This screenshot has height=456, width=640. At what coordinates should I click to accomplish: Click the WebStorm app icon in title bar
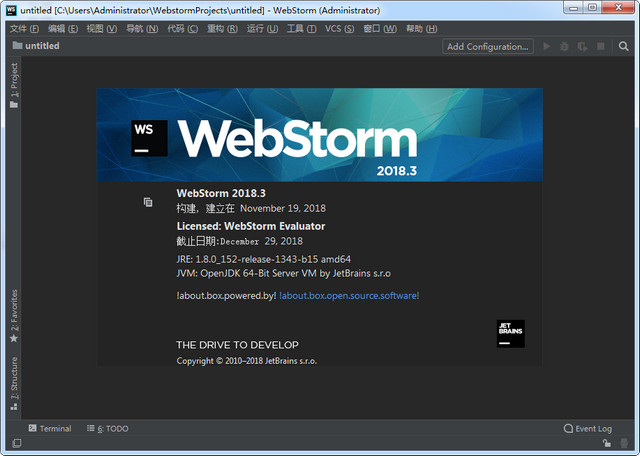(x=11, y=10)
